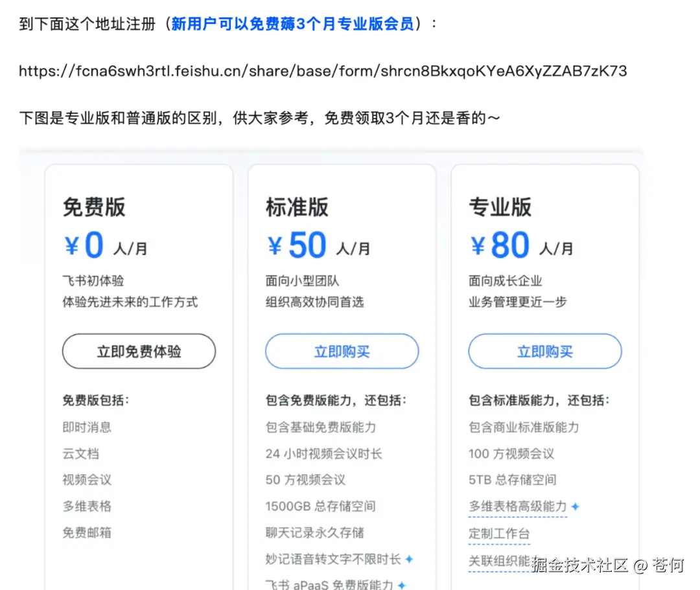The height and width of the screenshot is (590, 700).
Task: Expand the 关联组织能力 dashed-underline item
Action: point(500,560)
